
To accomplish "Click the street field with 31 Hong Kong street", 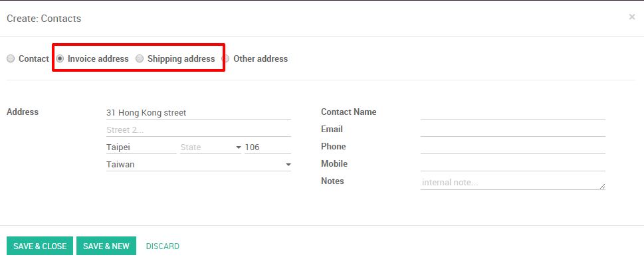I will tap(198, 112).
